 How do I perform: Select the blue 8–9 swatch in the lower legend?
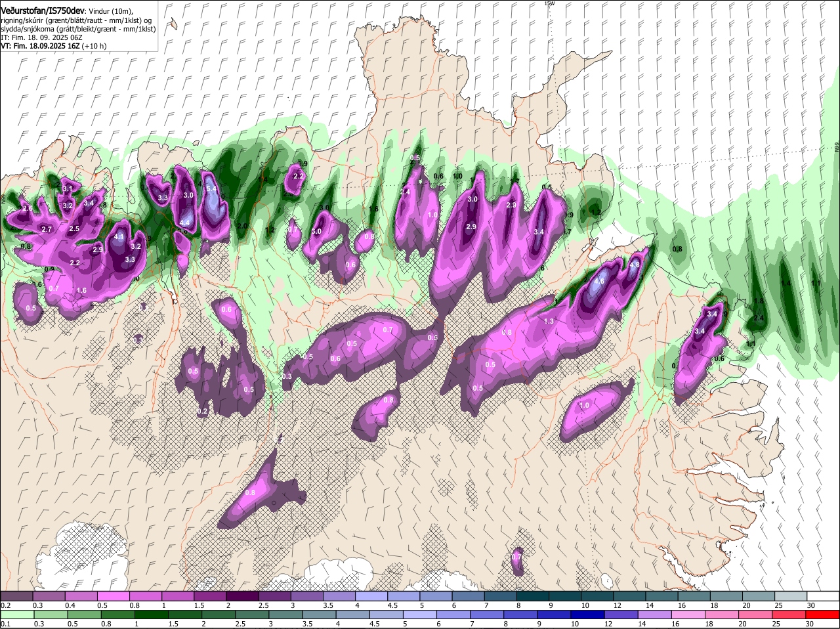coord(522,614)
